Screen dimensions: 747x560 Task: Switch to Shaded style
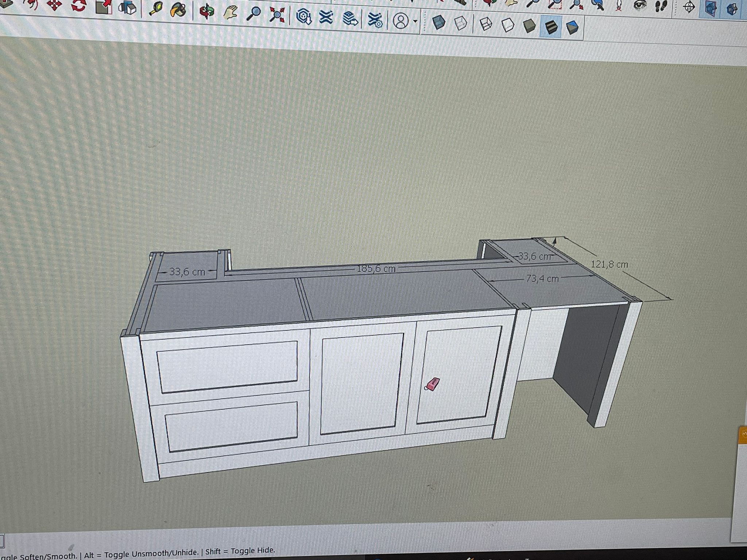click(529, 26)
